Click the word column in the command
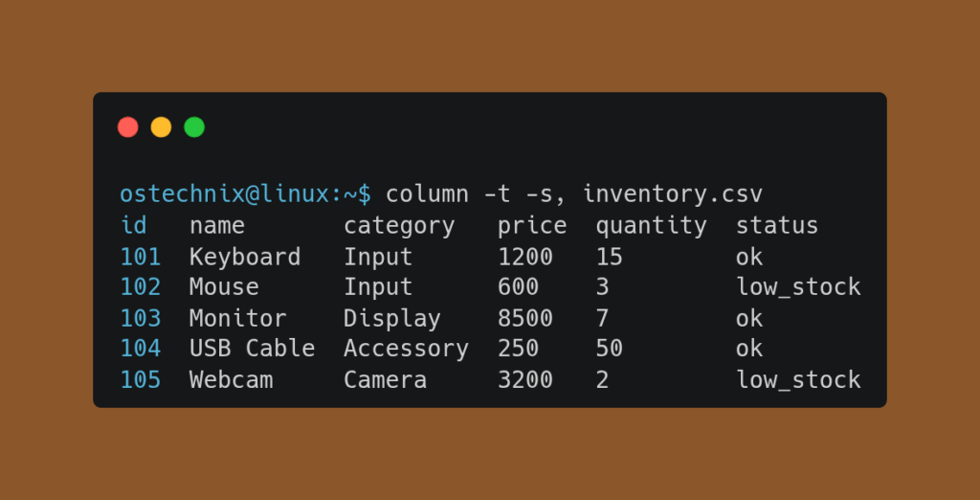The image size is (980, 500). pyautogui.click(x=428, y=193)
